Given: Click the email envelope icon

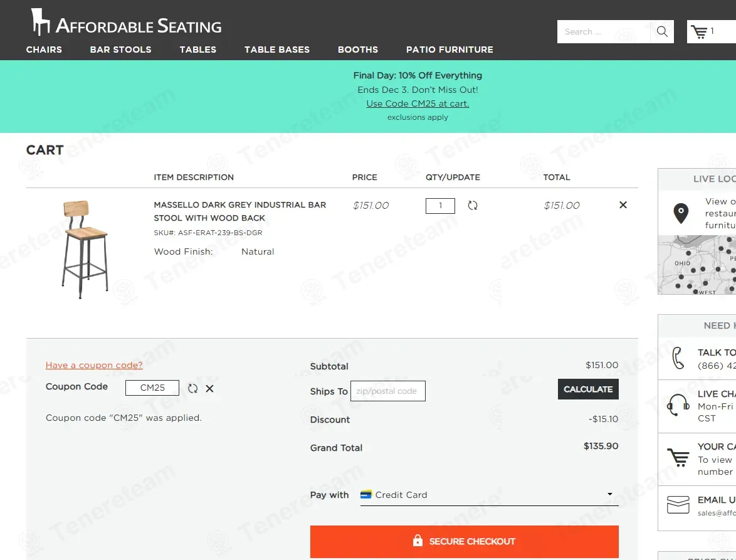Looking at the screenshot, I should click(x=678, y=505).
